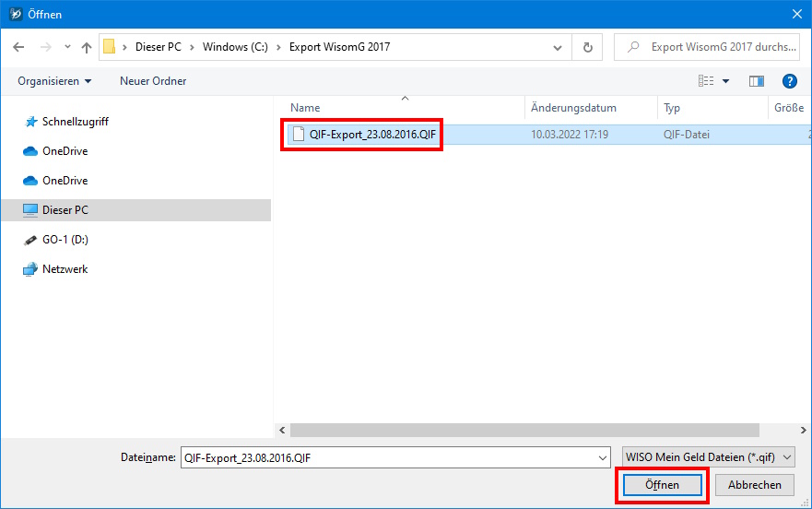Image resolution: width=812 pixels, height=509 pixels.
Task: Open the help question mark icon
Action: coord(789,81)
